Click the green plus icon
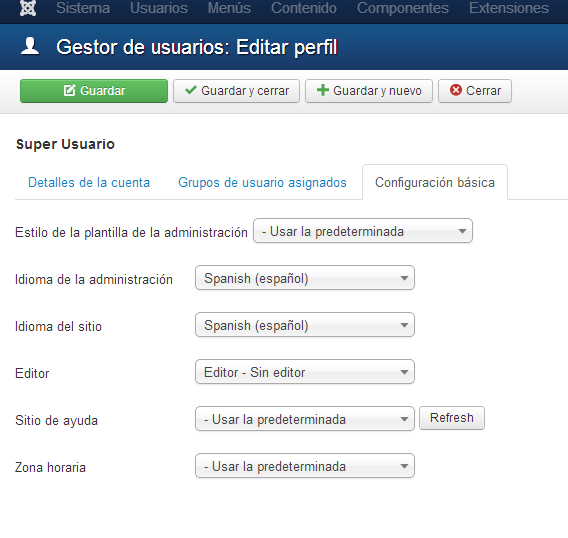 (x=322, y=90)
